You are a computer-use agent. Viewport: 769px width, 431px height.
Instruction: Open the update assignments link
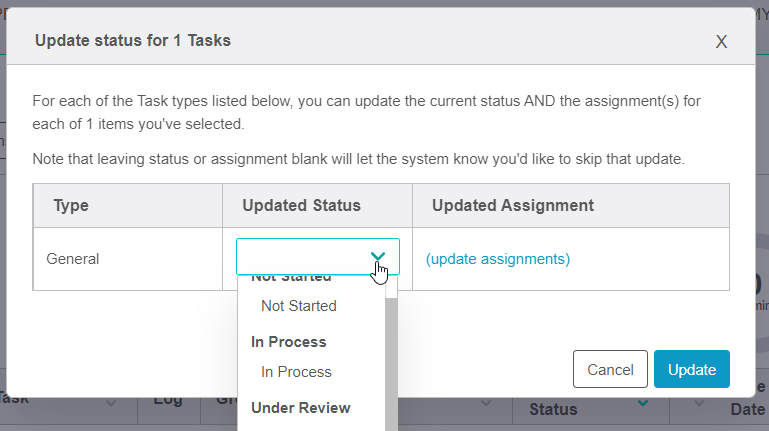coord(498,259)
